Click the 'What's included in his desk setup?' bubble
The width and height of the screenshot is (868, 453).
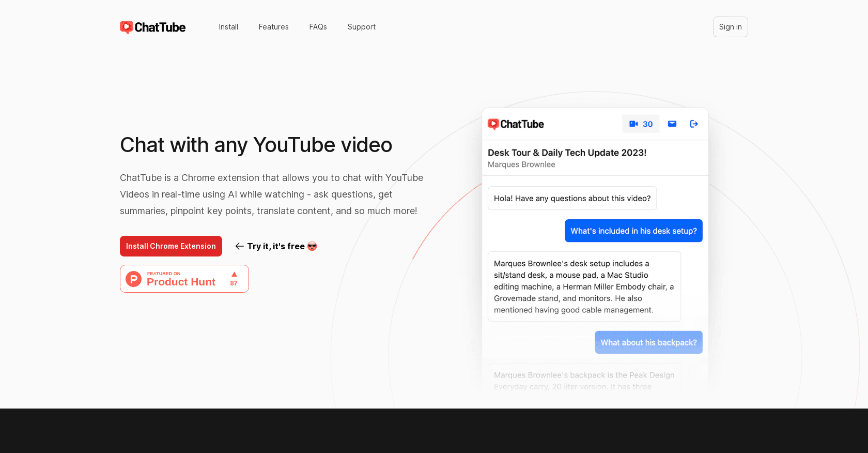tap(634, 231)
